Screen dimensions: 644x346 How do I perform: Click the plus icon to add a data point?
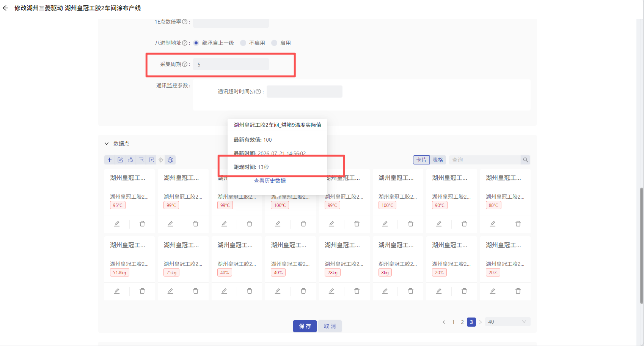coord(110,160)
